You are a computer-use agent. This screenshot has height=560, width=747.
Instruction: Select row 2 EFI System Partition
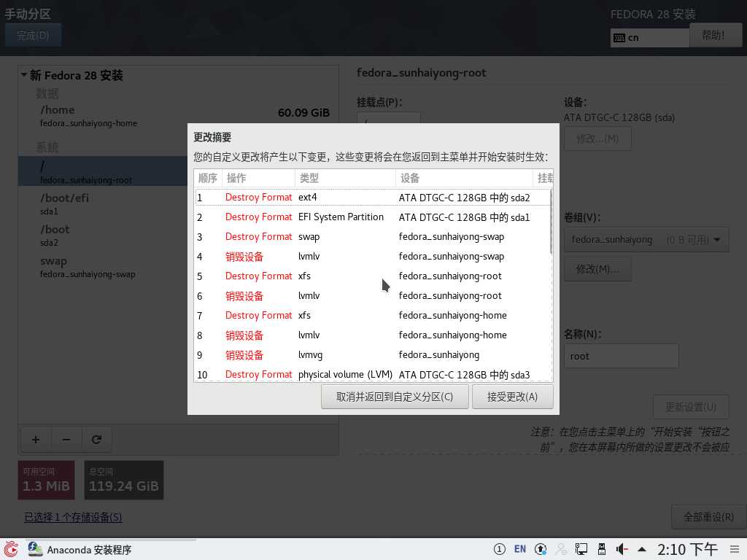pos(373,217)
